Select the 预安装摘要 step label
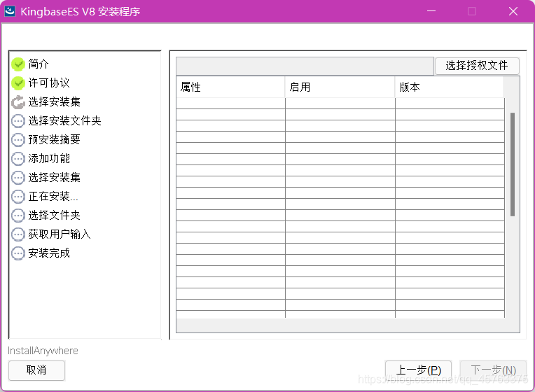 tap(54, 139)
